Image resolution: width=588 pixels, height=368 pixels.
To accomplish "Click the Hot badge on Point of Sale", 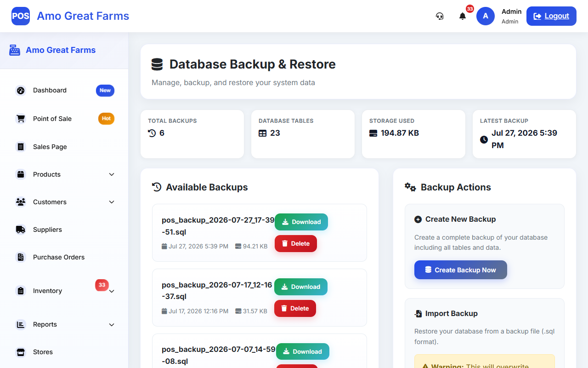I will [106, 119].
